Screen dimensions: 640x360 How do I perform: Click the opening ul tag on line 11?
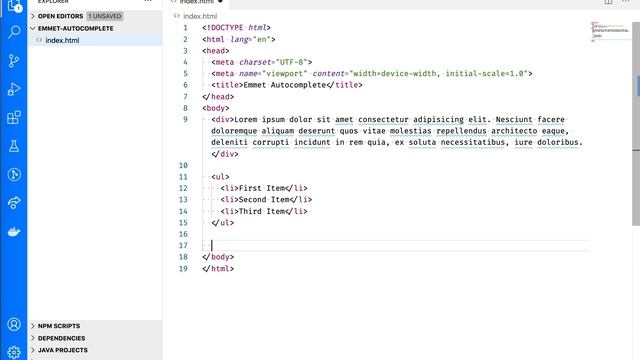[x=220, y=177]
